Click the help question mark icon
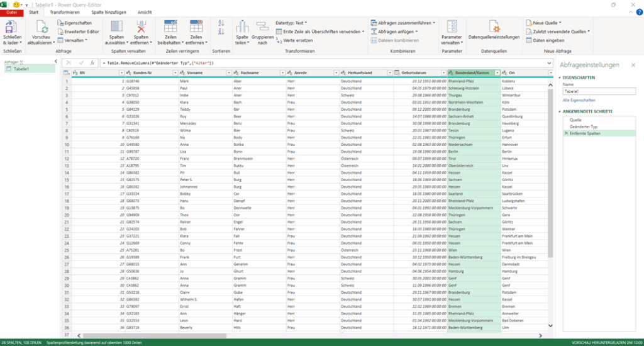The image size is (644, 346). pyautogui.click(x=638, y=12)
